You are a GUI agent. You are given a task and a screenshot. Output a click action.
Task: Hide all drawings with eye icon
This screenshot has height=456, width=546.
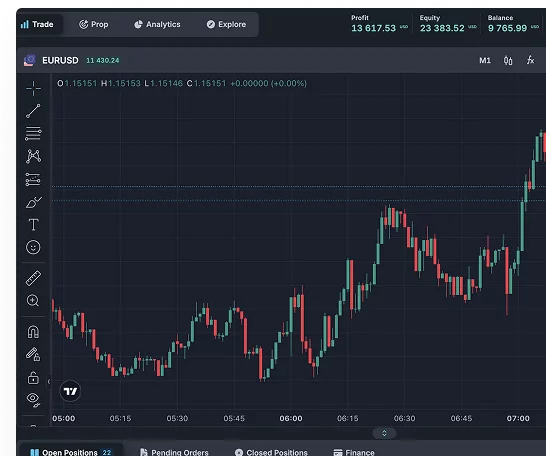pyautogui.click(x=33, y=399)
